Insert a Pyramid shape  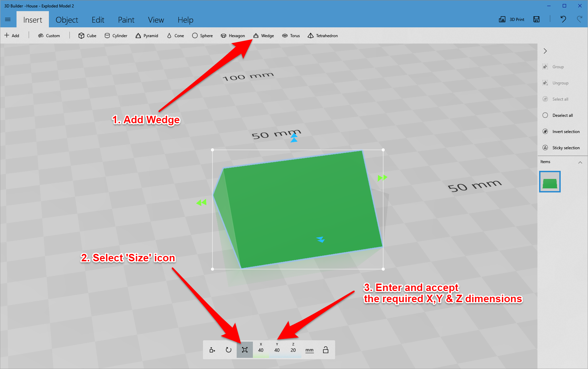(147, 35)
